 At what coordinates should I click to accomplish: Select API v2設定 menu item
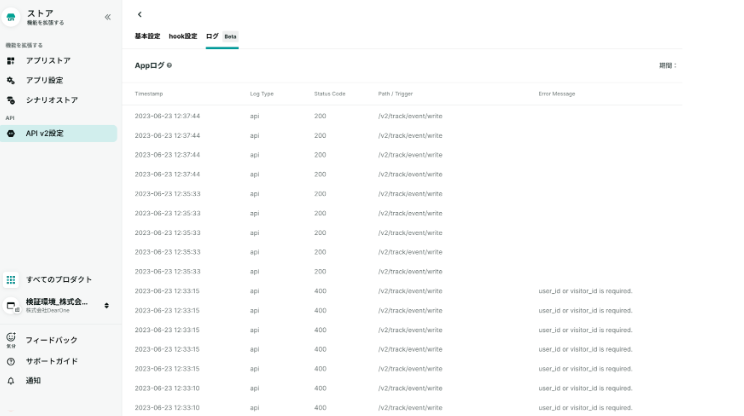coord(59,133)
